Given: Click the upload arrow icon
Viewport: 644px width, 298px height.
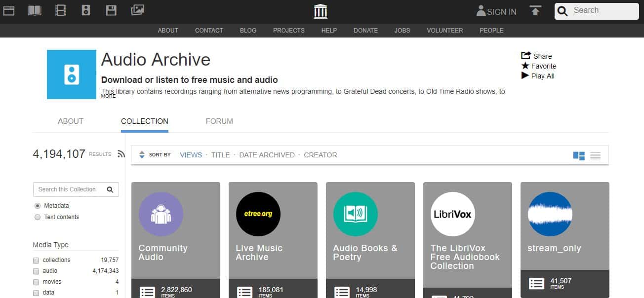Looking at the screenshot, I should coord(535,11).
